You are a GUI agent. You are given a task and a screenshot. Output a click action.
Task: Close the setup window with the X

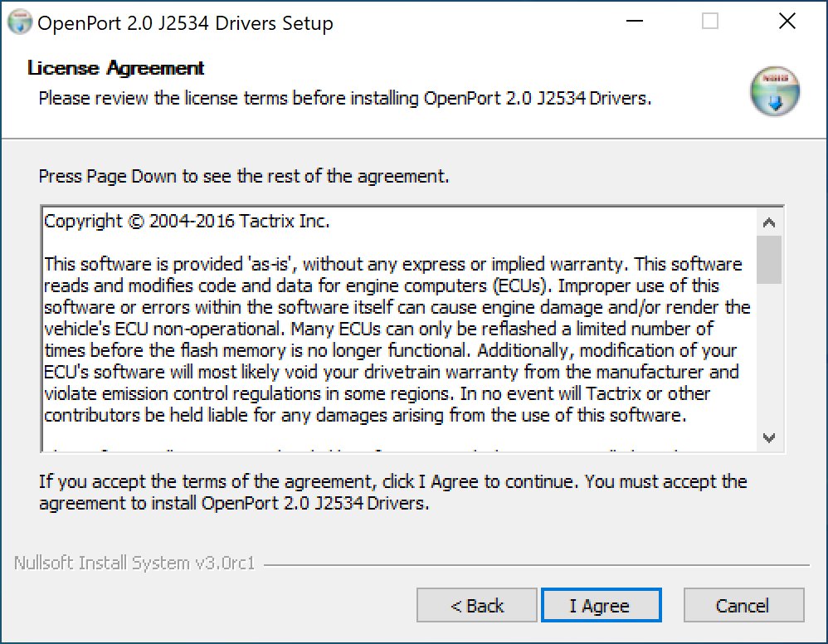787,22
